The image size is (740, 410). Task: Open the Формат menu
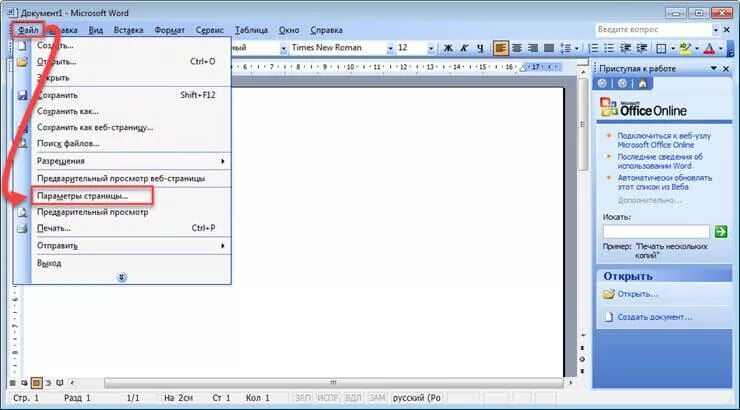coord(169,30)
